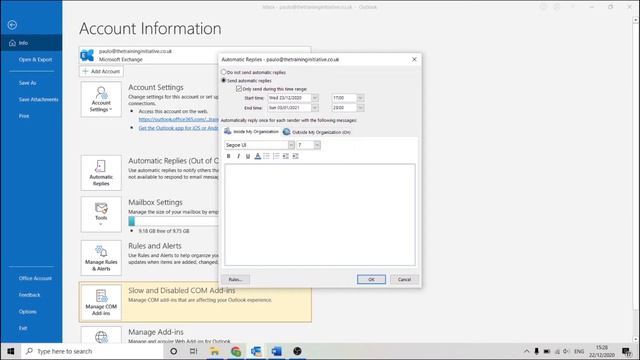The width and height of the screenshot is (640, 360).
Task: Open the Account Settings dropdown button
Action: [101, 99]
